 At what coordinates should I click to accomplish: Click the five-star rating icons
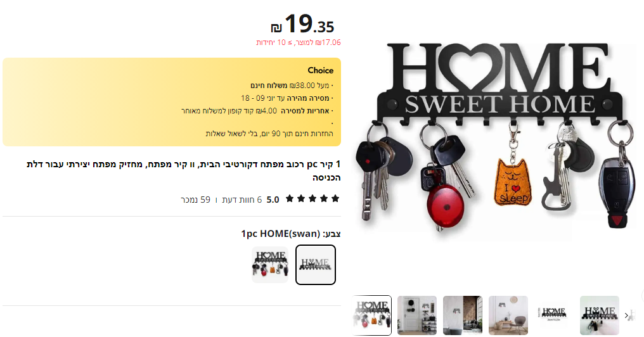(x=312, y=199)
